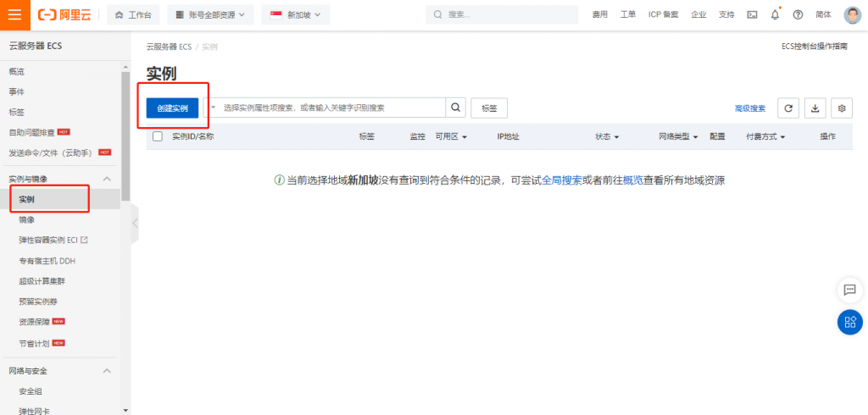
Task: Open 费用 in the top bar
Action: click(x=599, y=15)
